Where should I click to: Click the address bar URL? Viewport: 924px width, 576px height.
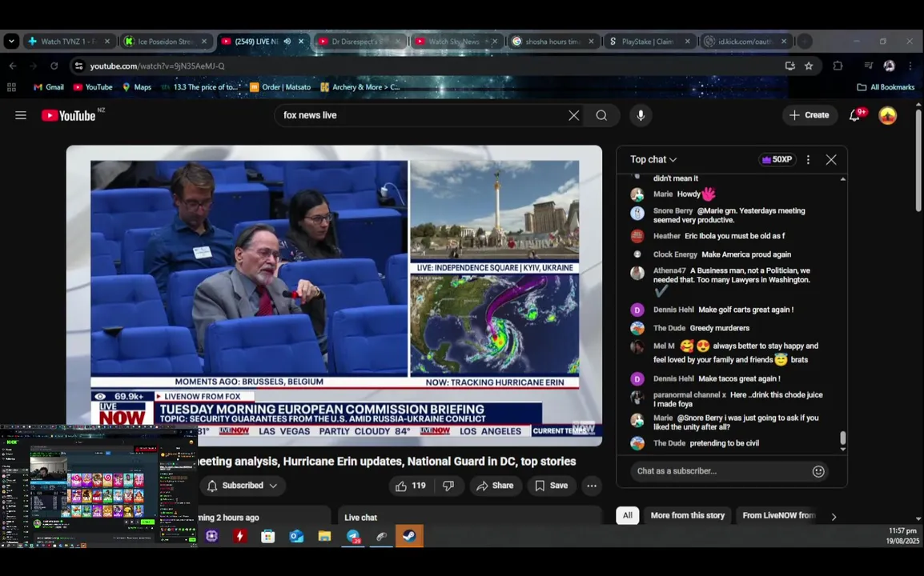point(158,66)
